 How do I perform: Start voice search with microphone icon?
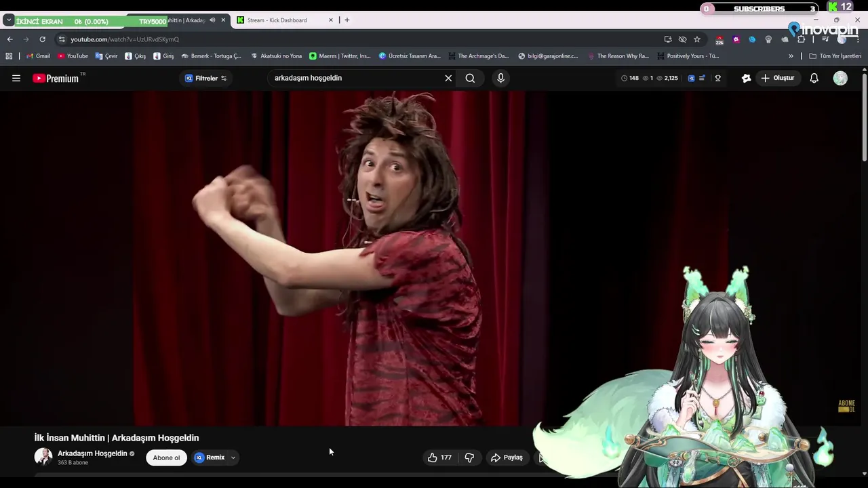tap(500, 78)
